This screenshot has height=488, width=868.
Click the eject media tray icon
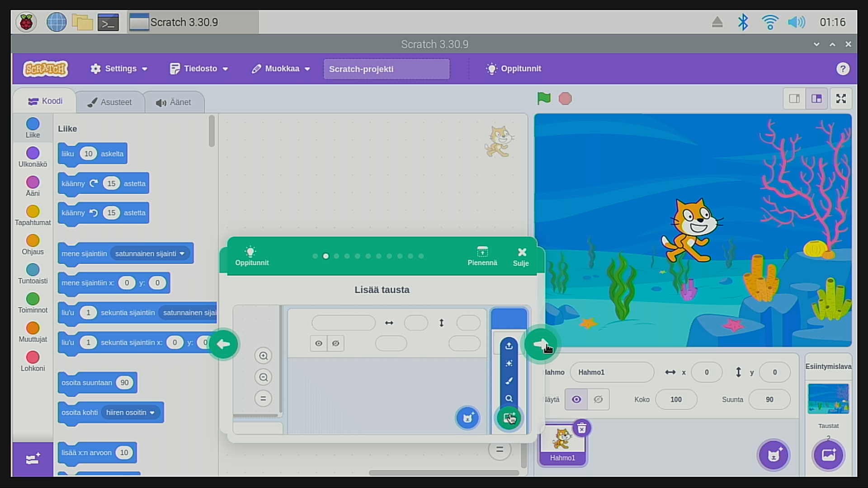[717, 22]
